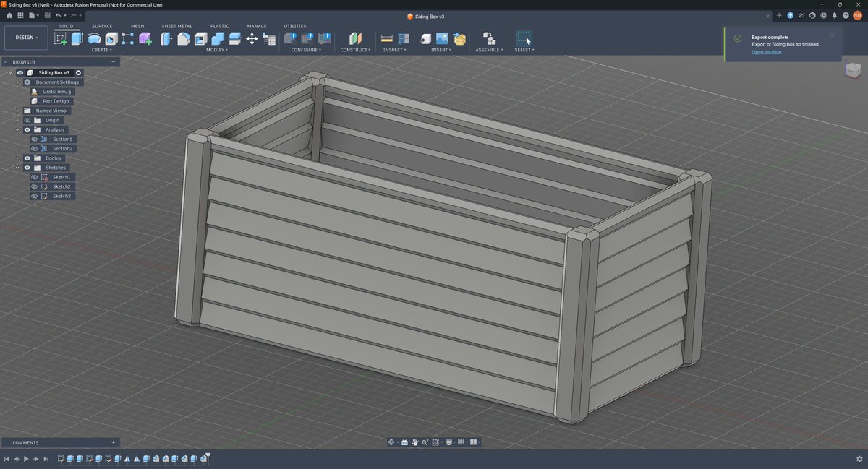
Task: Click the Assemble Joint tool icon
Action: click(490, 39)
